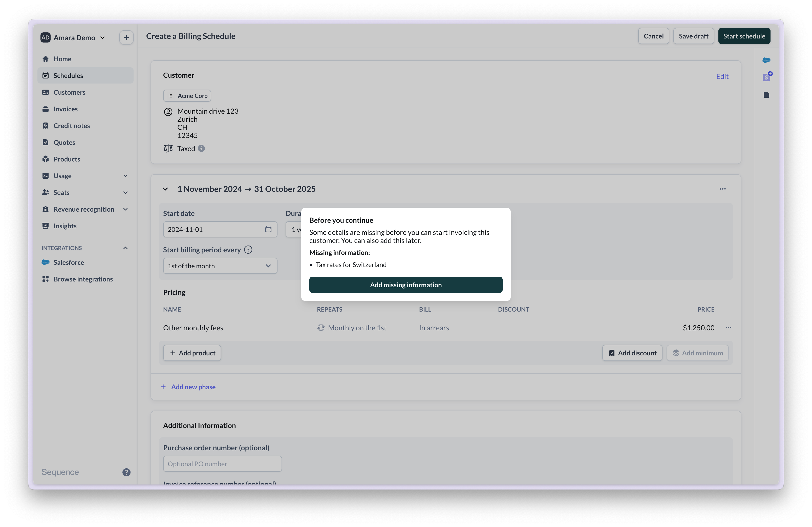Click the Salesforce cloud icon in sidebar

45,262
